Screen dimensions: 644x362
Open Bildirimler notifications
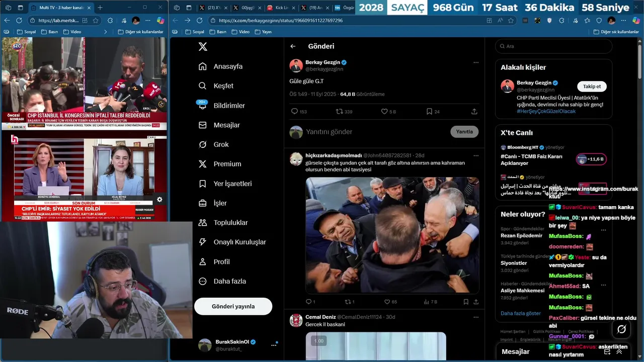222,106
